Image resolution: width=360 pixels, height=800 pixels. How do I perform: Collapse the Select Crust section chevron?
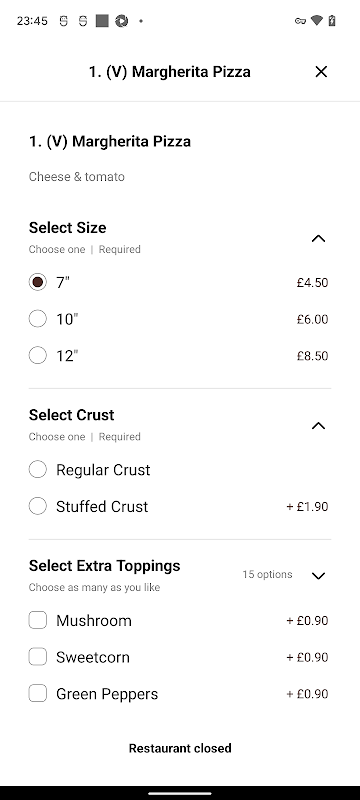pos(318,426)
